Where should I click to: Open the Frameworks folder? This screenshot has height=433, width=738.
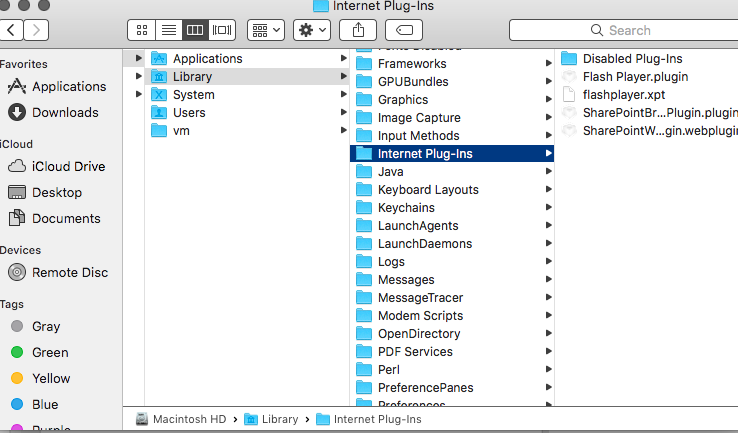452,64
